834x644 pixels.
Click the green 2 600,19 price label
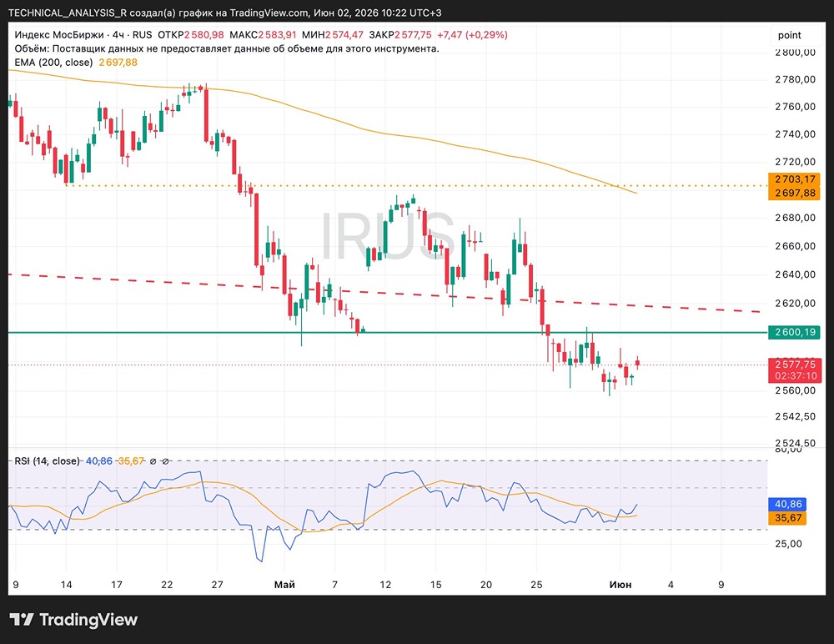tap(795, 332)
